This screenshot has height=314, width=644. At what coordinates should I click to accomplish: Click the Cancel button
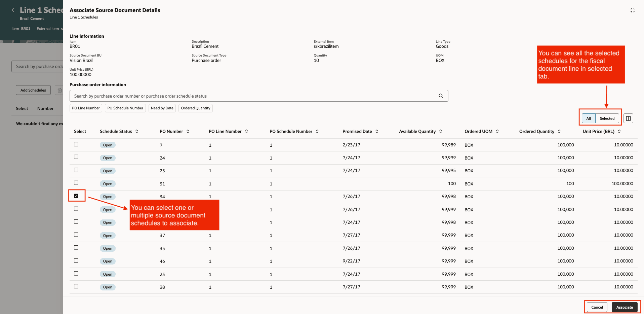point(597,307)
